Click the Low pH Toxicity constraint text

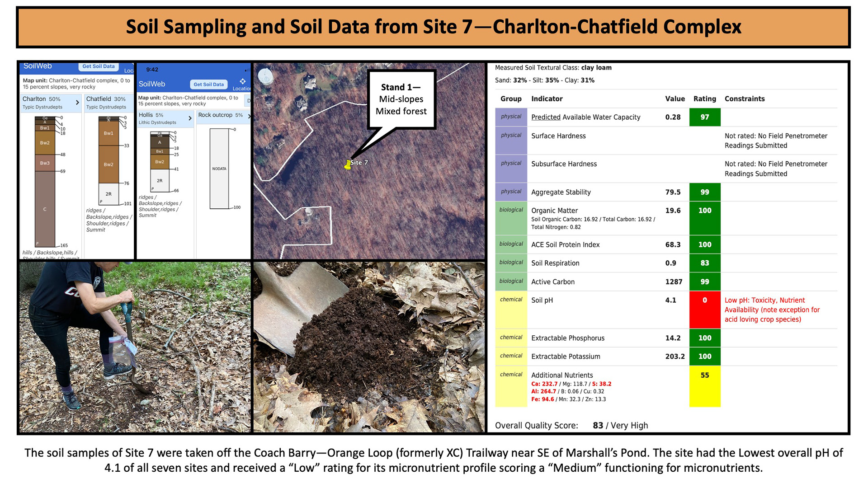pos(772,310)
